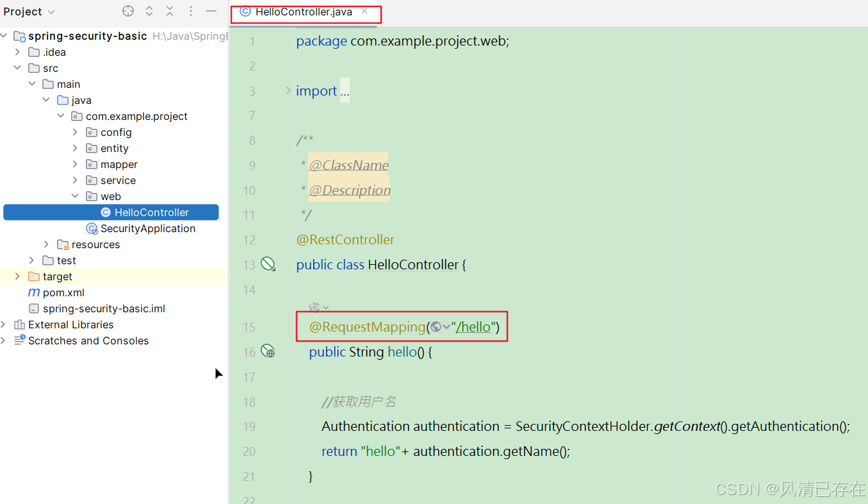868x504 pixels.
Task: Expand the entity package
Action: point(75,148)
